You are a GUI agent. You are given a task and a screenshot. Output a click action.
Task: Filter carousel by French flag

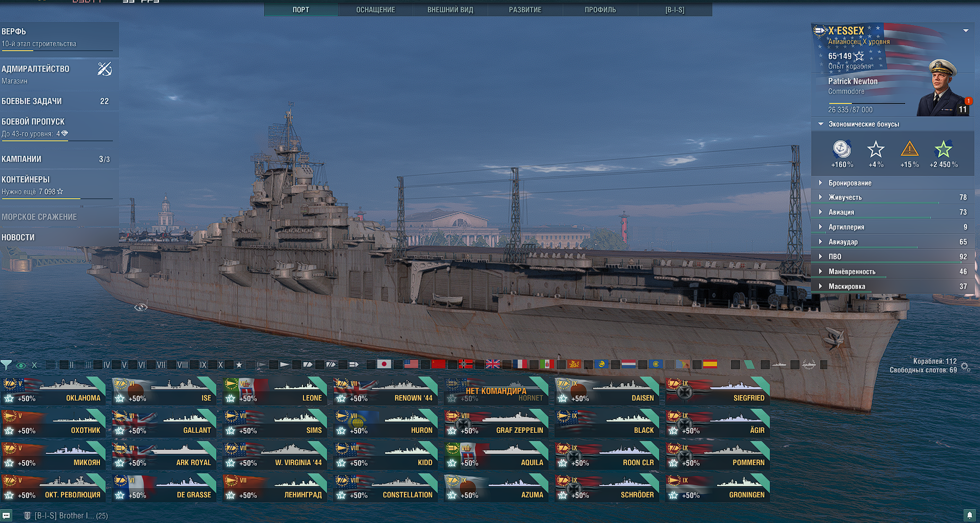520,364
